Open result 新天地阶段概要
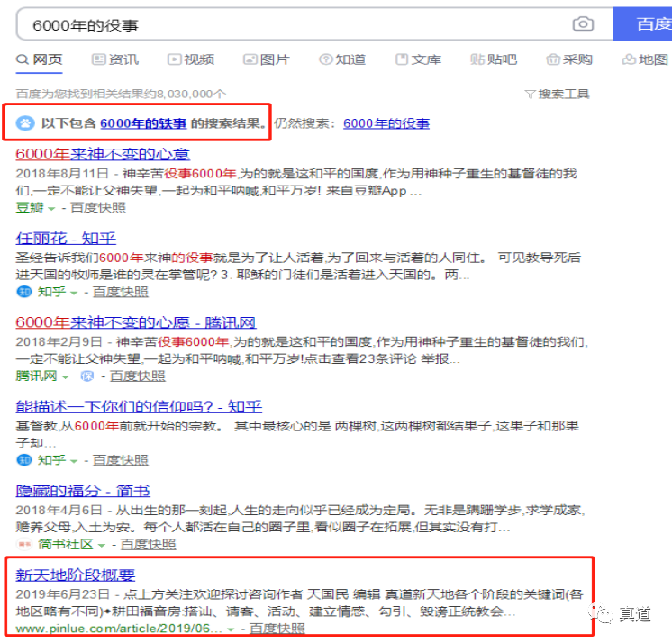 click(x=76, y=575)
